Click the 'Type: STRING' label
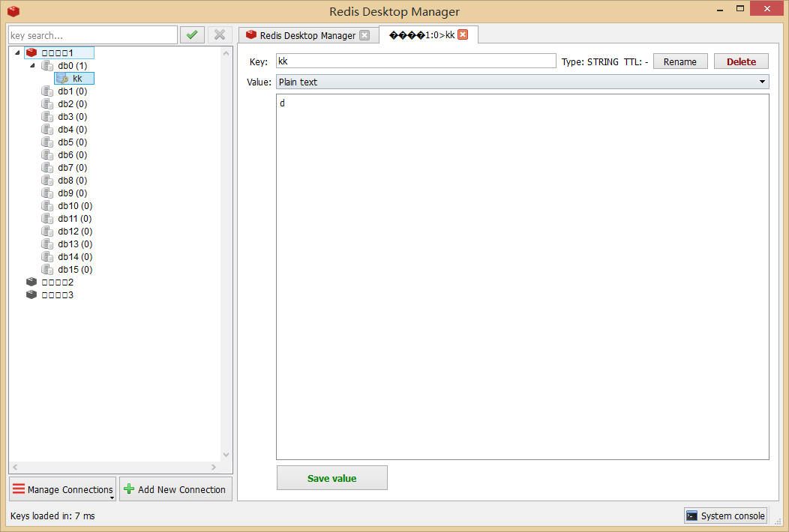 pos(589,62)
